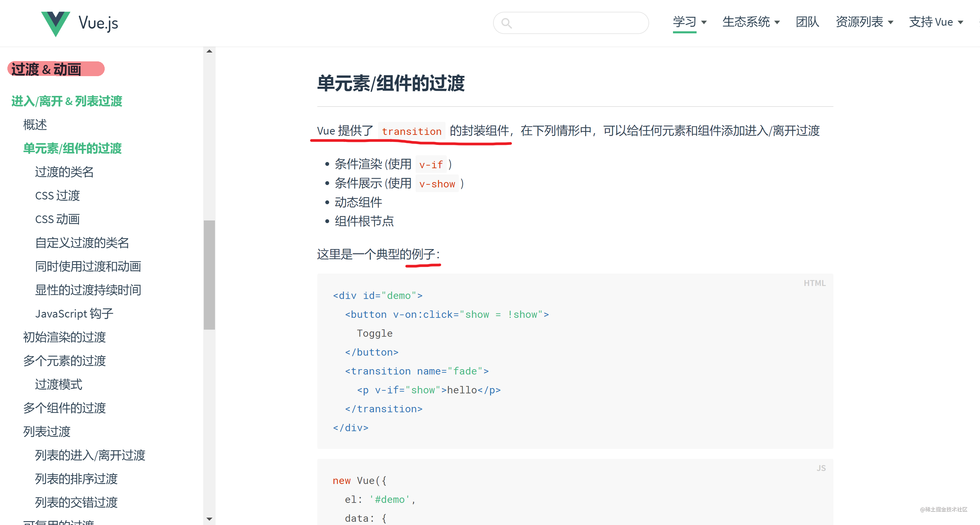Open the 进入/离开 & 列表过渡 page
Image resolution: width=980 pixels, height=525 pixels.
67,101
